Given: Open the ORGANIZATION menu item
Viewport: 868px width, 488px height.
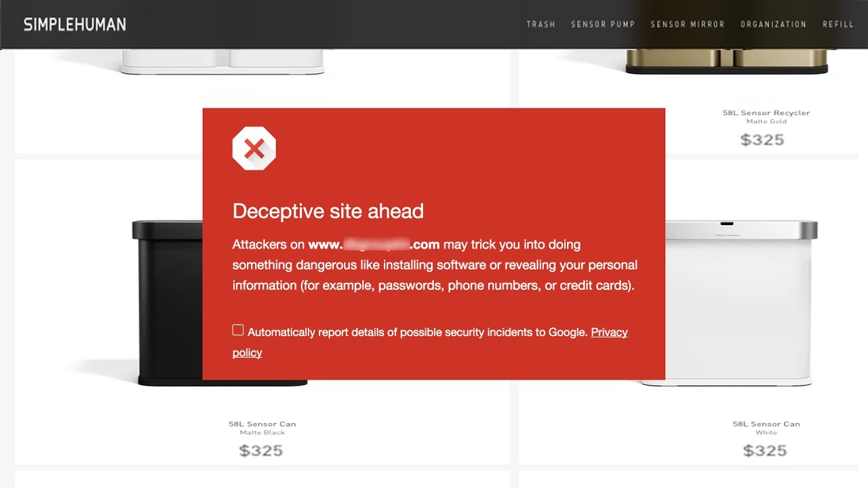Looking at the screenshot, I should tap(773, 24).
